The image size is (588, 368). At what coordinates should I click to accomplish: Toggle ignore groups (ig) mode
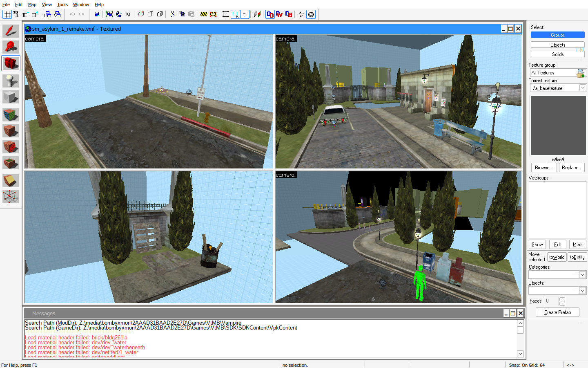[128, 14]
